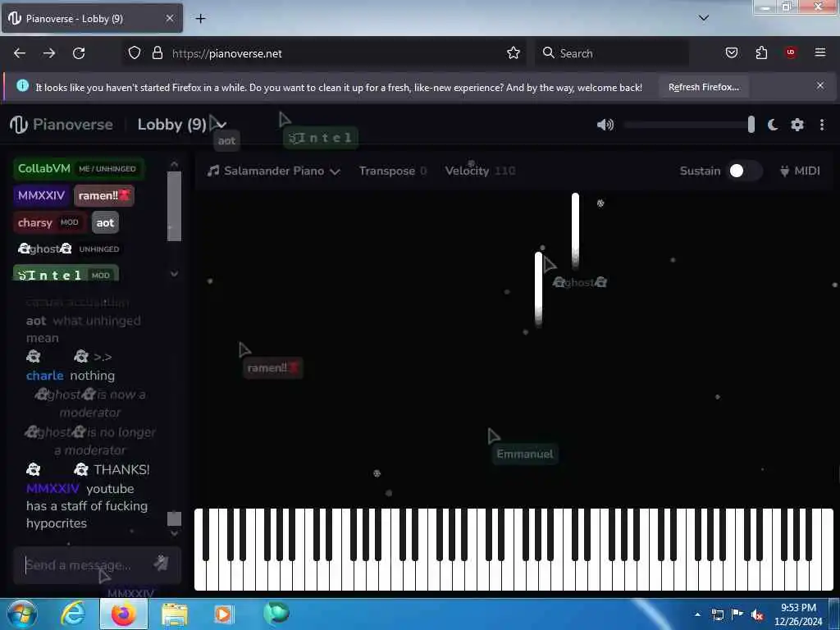Toggle the Sustain switch
Viewport: 840px width, 630px height.
[745, 171]
